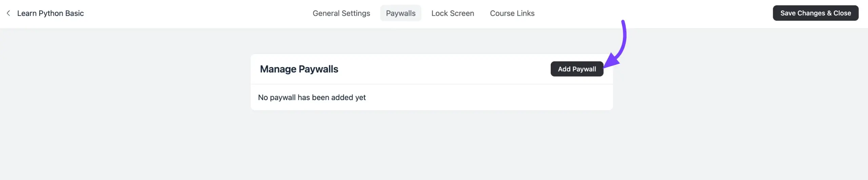Click the empty gray area below the paywalls card
Image resolution: width=868 pixels, height=180 pixels.
click(x=431, y=146)
